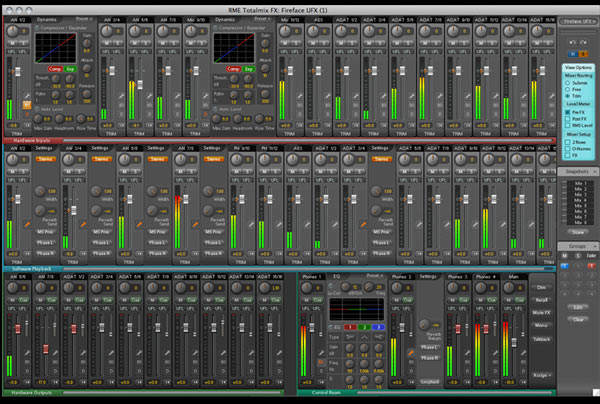Click the Store button under Snapshots
This screenshot has width=600, height=404.
click(x=578, y=232)
